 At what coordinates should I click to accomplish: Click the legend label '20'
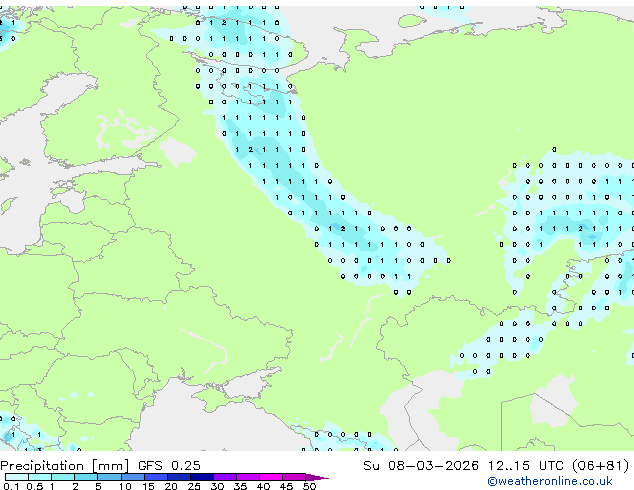coord(171,486)
